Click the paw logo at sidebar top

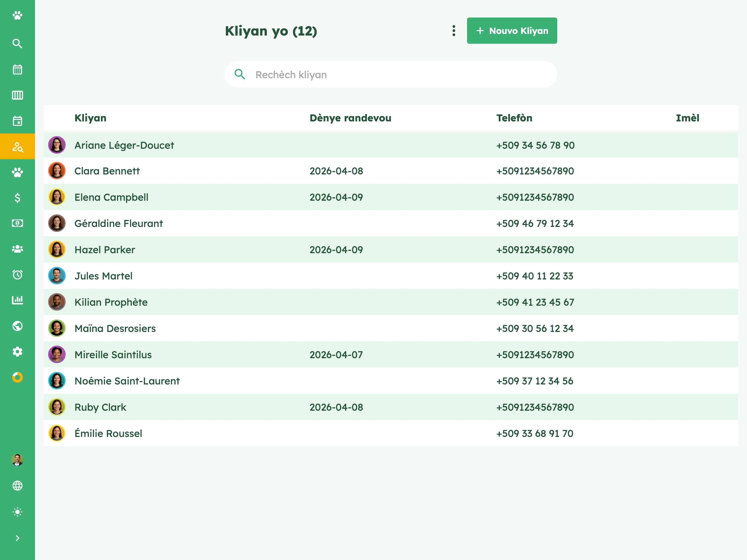(17, 16)
